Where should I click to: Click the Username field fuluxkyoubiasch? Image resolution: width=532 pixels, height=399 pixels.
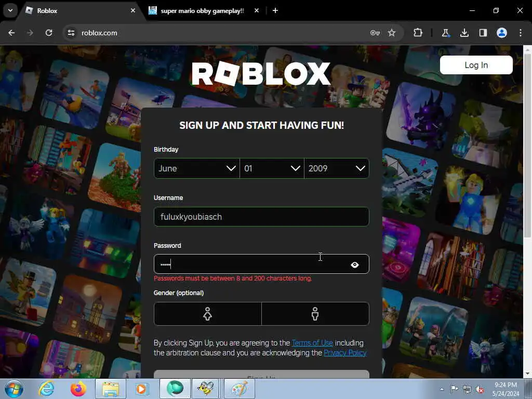coord(261,217)
